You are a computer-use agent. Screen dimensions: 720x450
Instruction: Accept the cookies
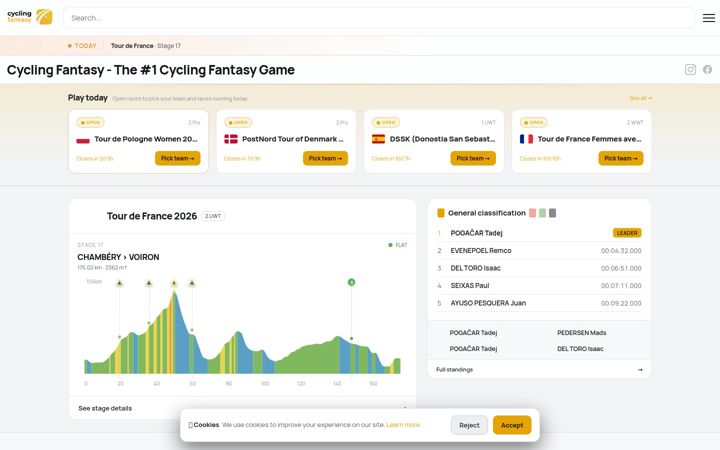512,425
